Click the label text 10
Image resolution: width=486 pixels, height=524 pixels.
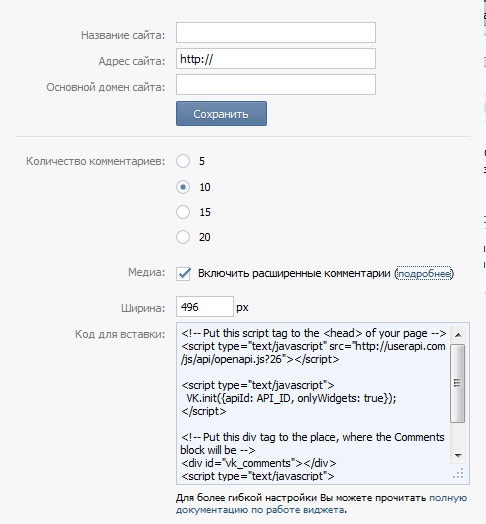coord(205,187)
